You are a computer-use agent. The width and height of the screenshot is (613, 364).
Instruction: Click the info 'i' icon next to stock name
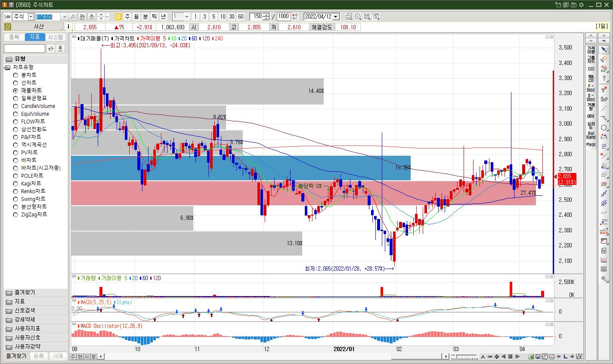(69, 27)
